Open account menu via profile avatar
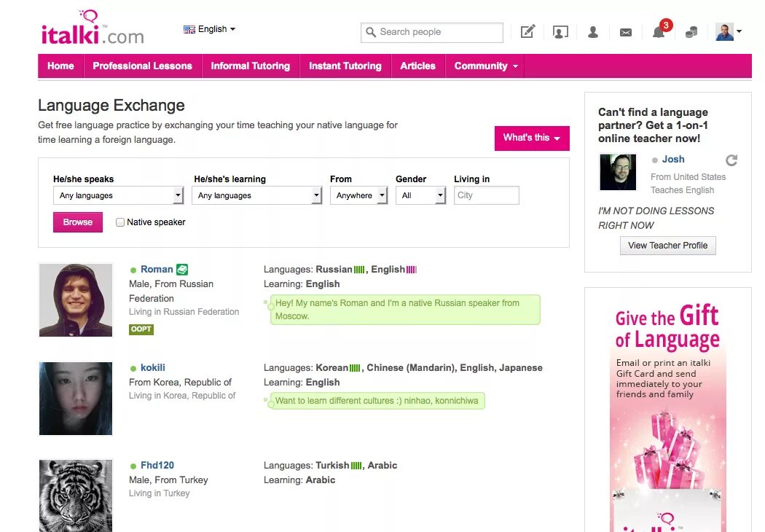This screenshot has height=532, width=765. [729, 32]
